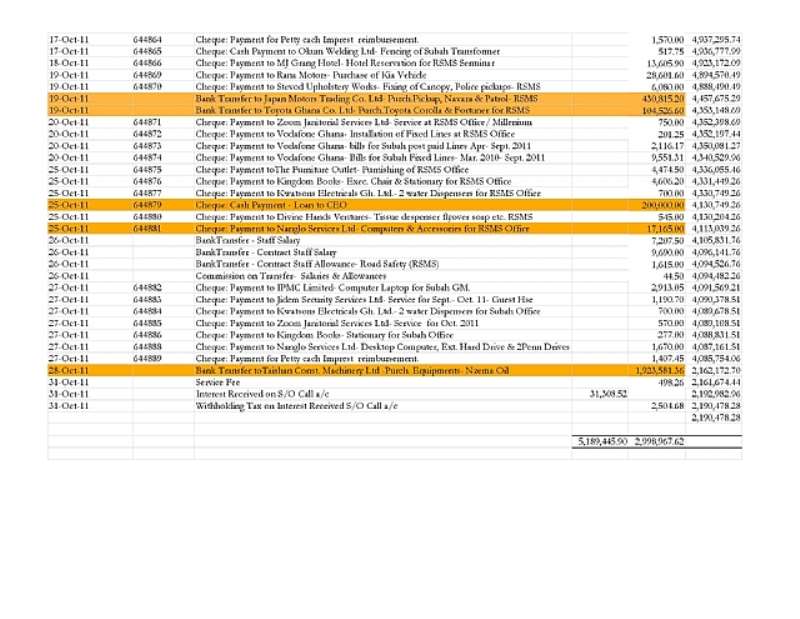Select the BankTransfer - Staff Salary description
Image resolution: width=800 pixels, height=619 pixels.
(x=247, y=240)
